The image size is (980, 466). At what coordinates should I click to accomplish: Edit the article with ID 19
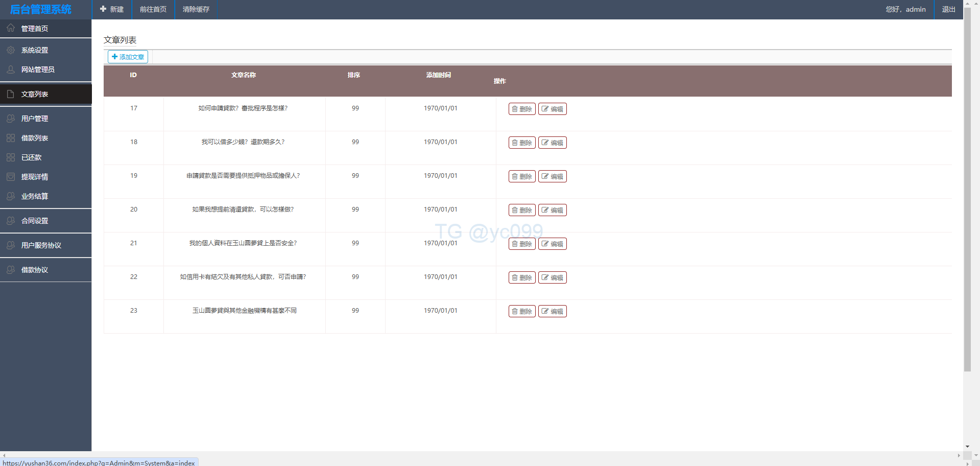click(x=553, y=176)
